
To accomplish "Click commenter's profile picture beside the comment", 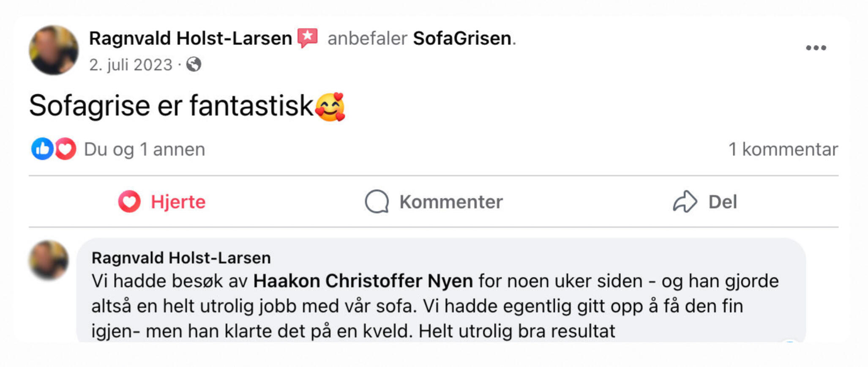I will [49, 260].
